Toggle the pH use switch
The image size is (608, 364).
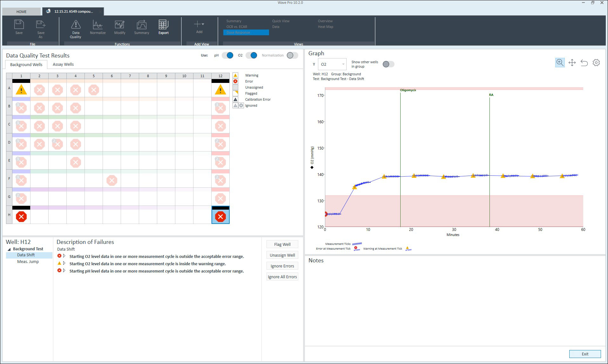point(227,55)
